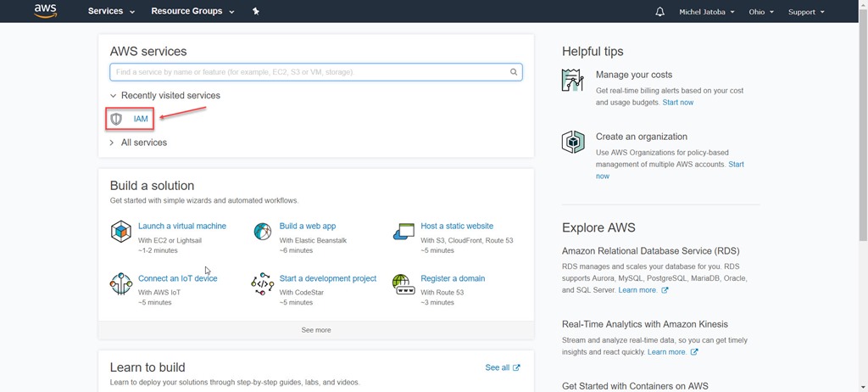This screenshot has height=392, width=868.
Task: Open Launch a virtual machine wizard
Action: tap(182, 227)
